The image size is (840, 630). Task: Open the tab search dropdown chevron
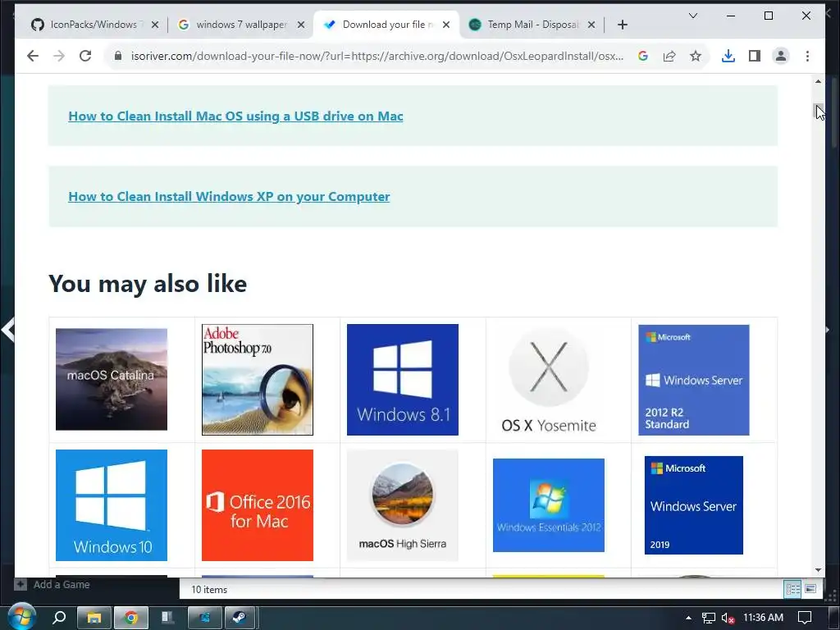pos(692,16)
